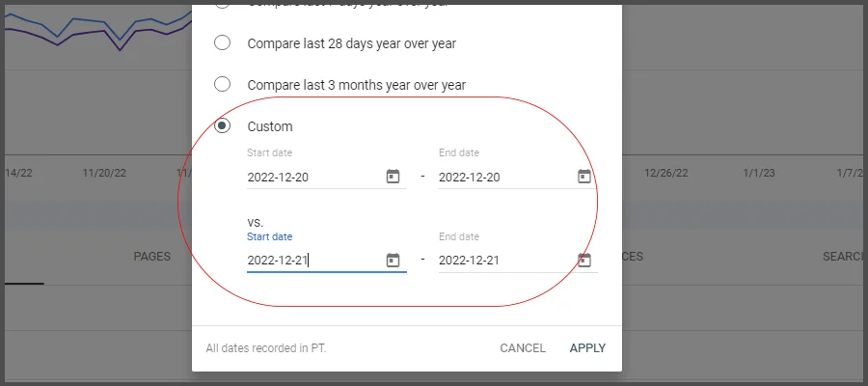Switch to the SEARCH tab at right

(843, 257)
